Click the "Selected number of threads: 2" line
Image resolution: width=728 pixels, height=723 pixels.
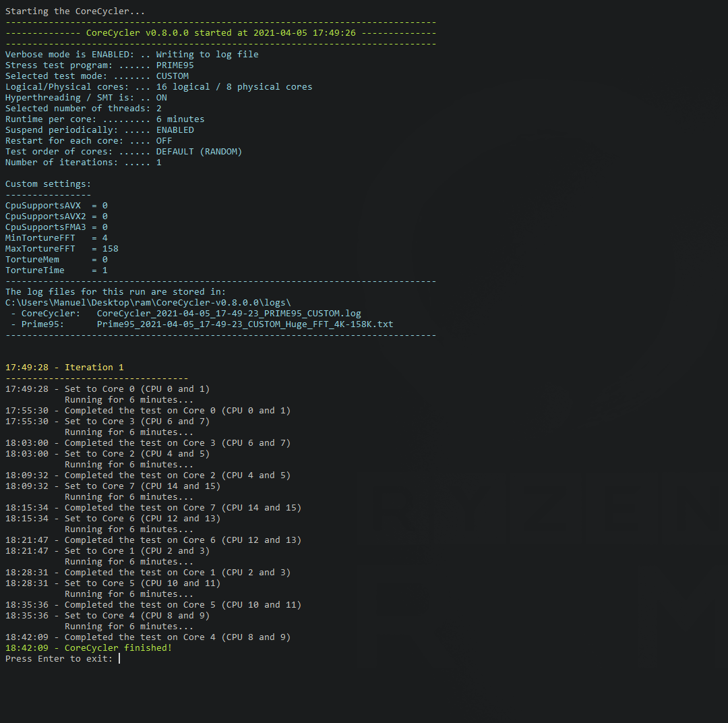point(83,109)
